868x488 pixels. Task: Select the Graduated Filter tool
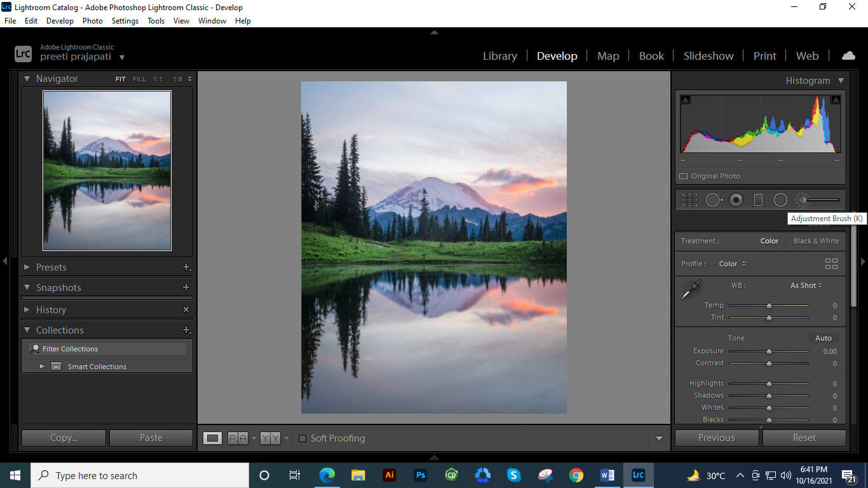coord(758,200)
